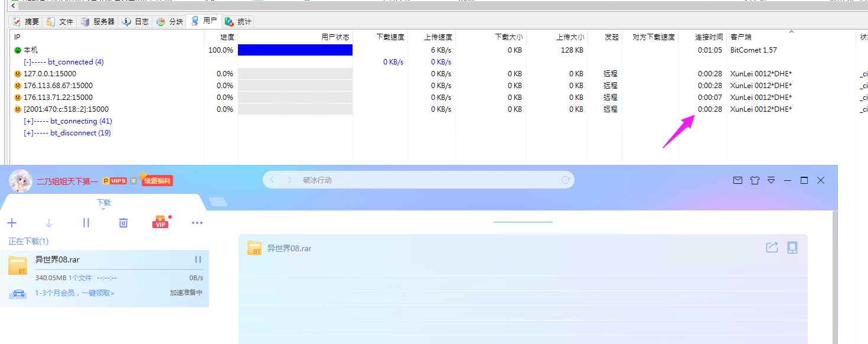This screenshot has height=344, width=868.
Task: Click the mobile device icon in details
Action: click(792, 248)
